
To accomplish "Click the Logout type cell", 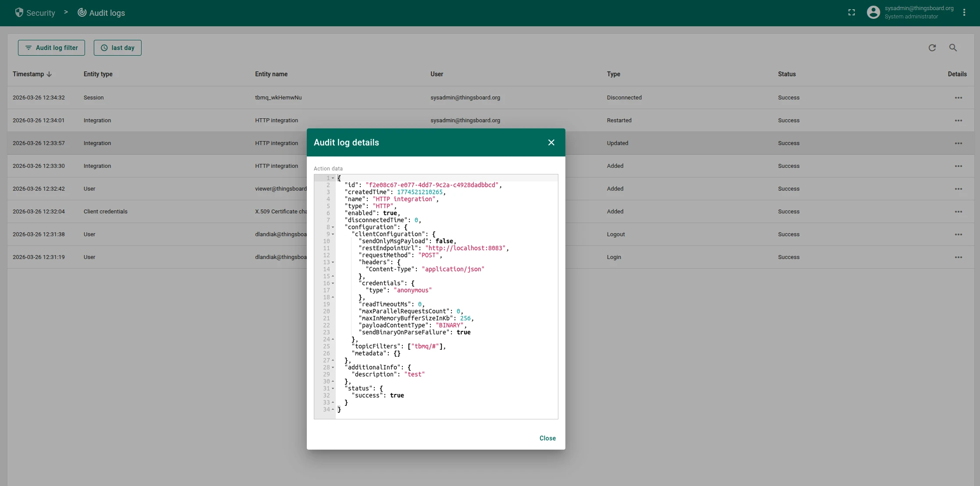I will point(616,234).
